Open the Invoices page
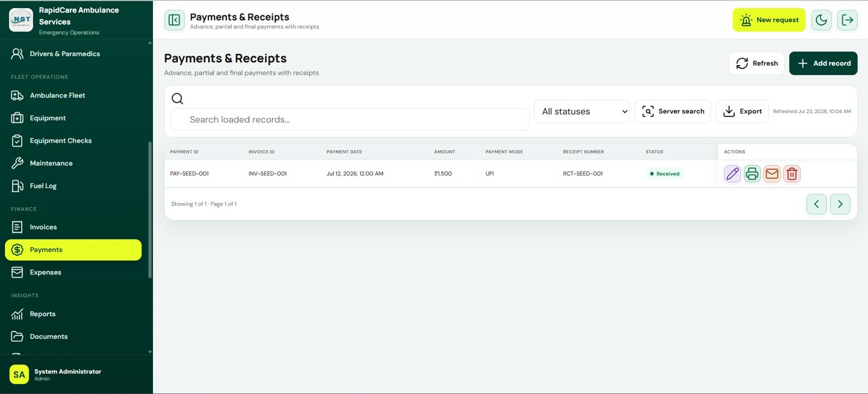 [73, 227]
